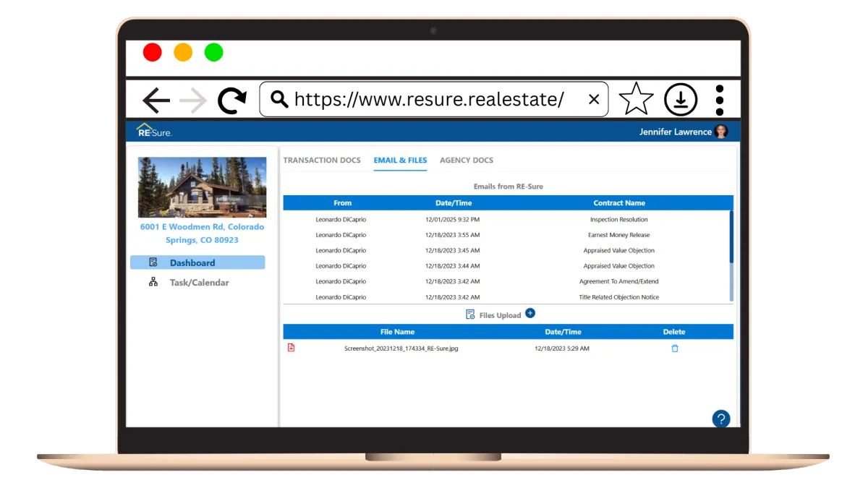
Task: Click the 12/18/2023 5:29 AM file date
Action: tap(562, 348)
